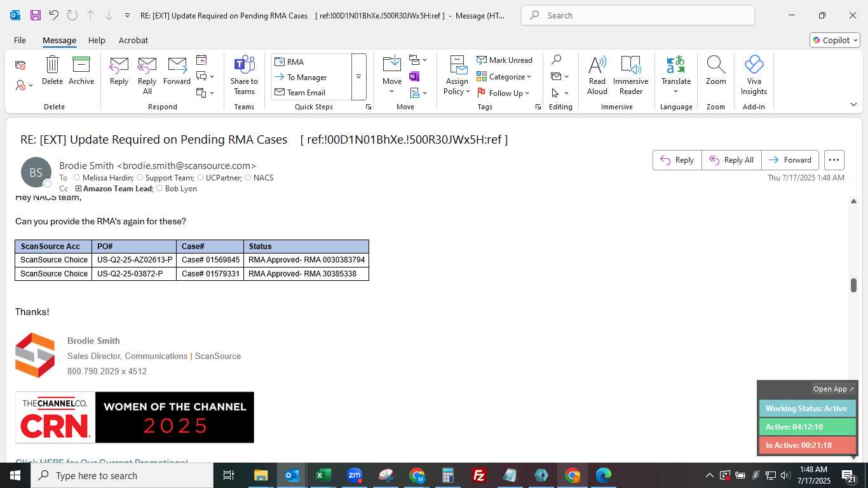Open the More respond actions dropdown
The height and width of the screenshot is (488, 868).
click(205, 93)
